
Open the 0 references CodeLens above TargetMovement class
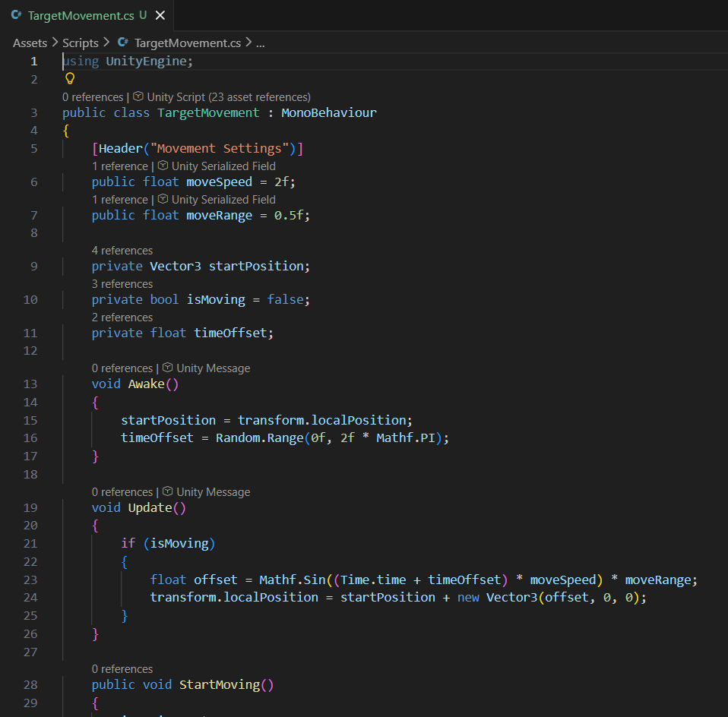coord(92,96)
